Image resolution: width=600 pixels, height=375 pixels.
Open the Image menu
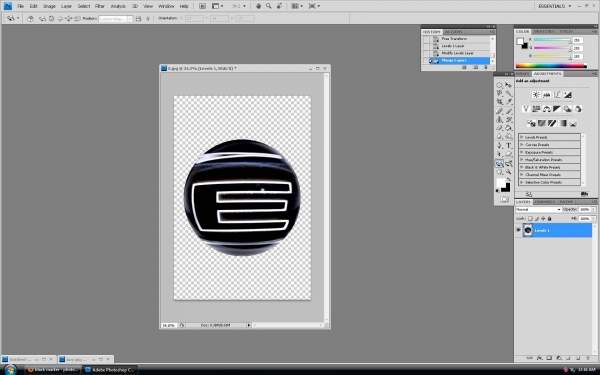(x=49, y=6)
